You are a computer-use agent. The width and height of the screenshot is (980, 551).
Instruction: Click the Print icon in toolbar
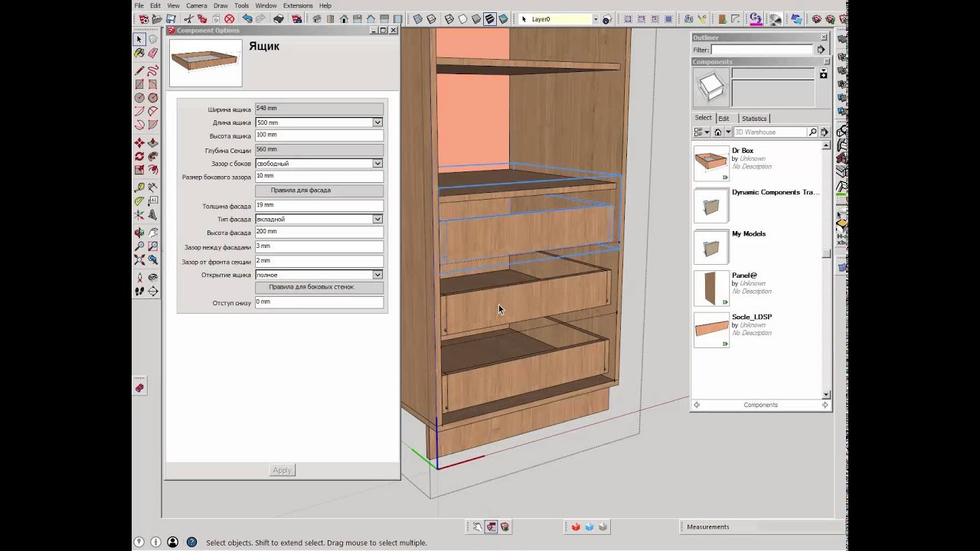coord(279,19)
